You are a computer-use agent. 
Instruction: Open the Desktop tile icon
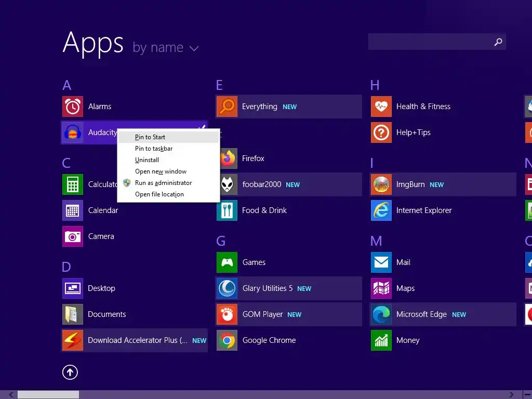[73, 288]
